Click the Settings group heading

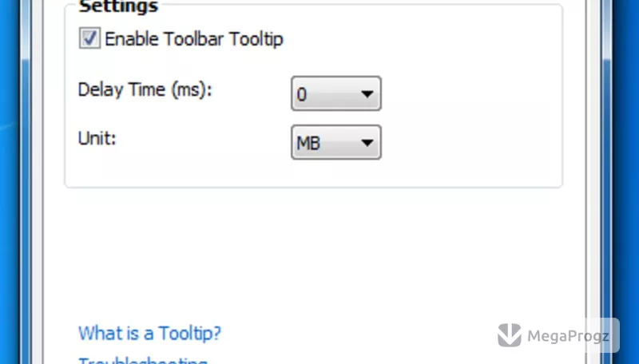click(118, 6)
